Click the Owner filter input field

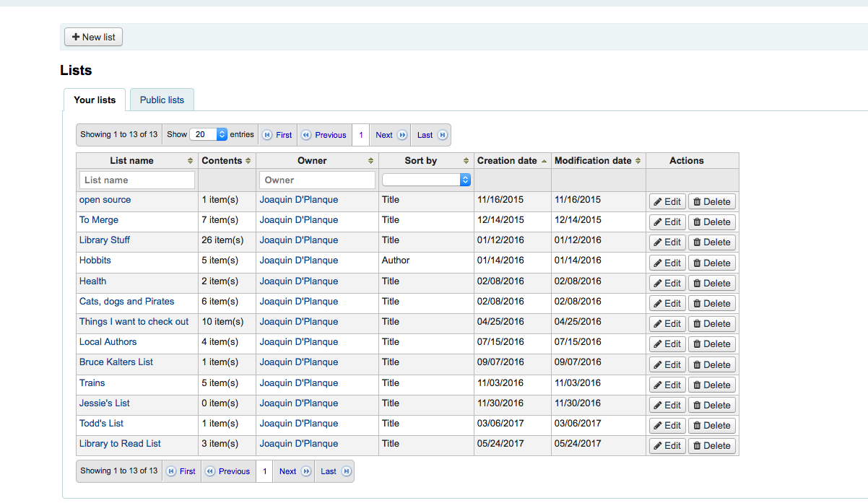[x=317, y=180]
